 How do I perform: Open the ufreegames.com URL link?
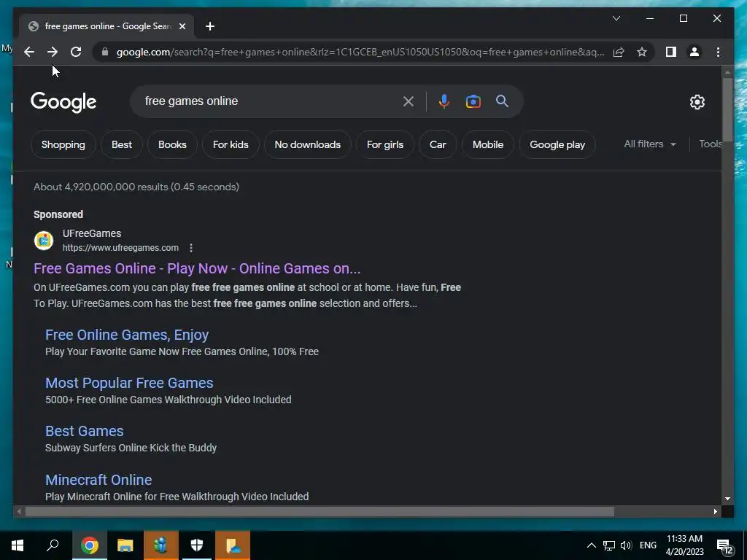coord(120,248)
